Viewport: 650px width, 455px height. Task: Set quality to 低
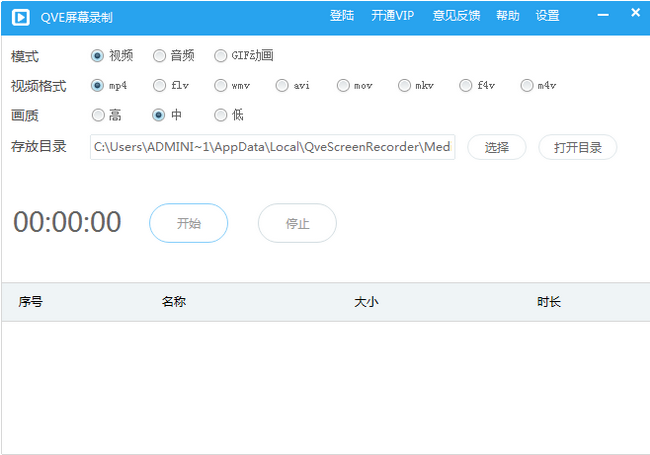(228, 115)
